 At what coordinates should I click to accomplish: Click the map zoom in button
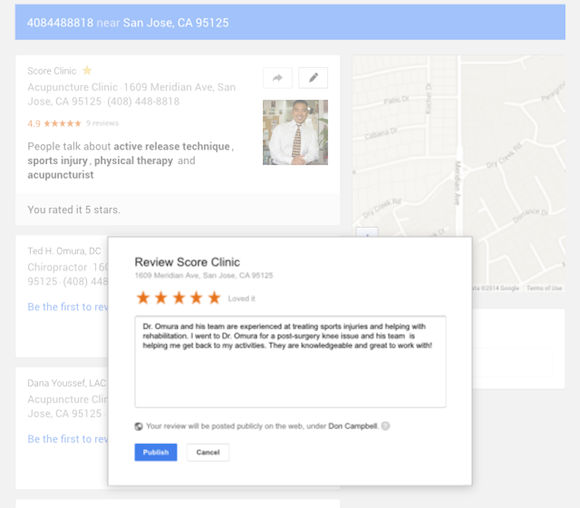point(367,232)
